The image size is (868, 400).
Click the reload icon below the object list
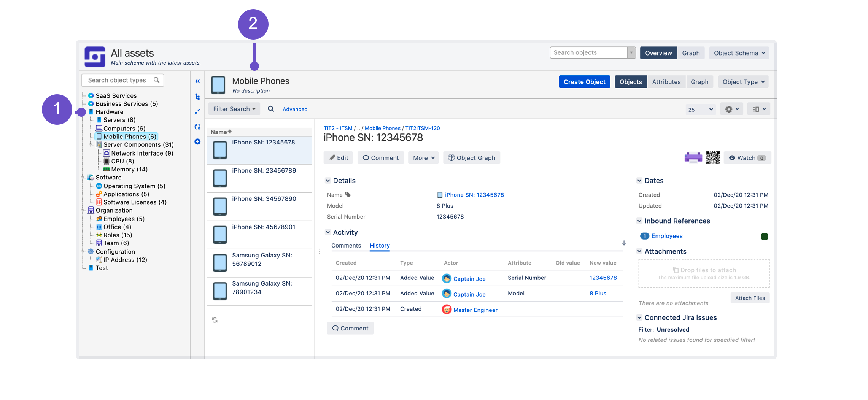tap(215, 320)
